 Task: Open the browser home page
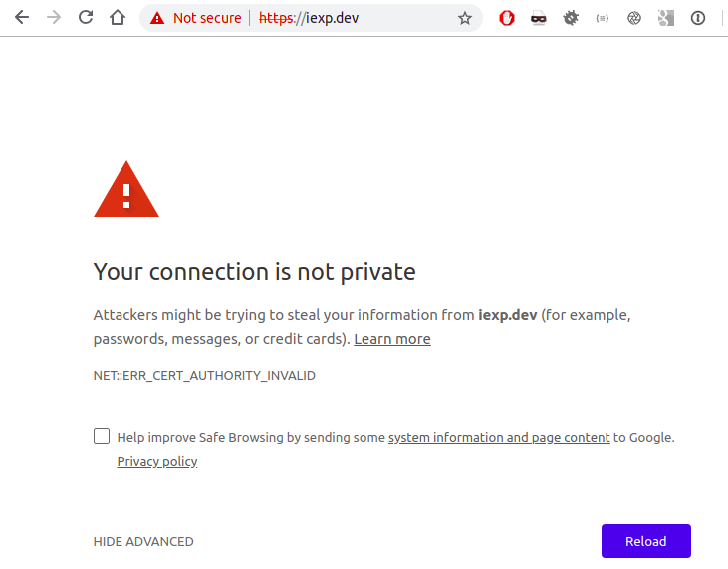pyautogui.click(x=118, y=18)
